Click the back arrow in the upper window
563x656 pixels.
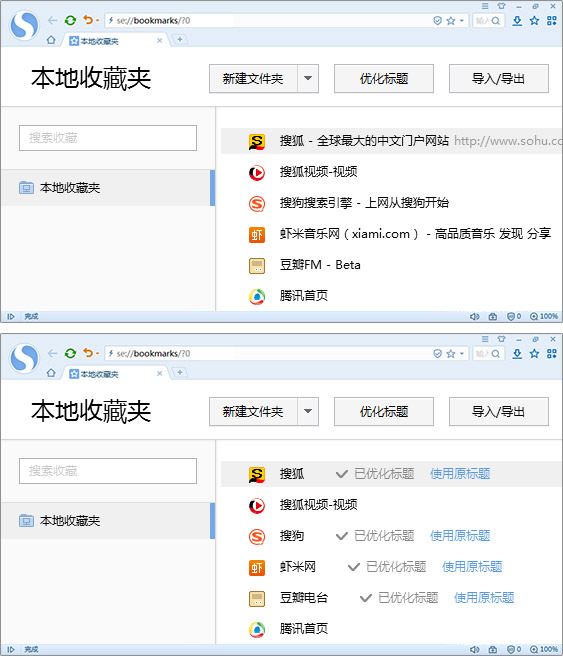(x=52, y=20)
